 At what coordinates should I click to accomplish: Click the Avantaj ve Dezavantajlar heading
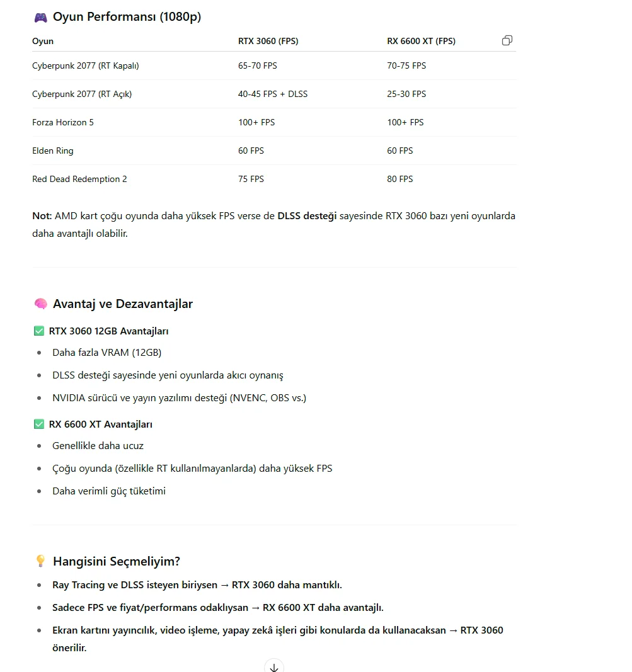pos(123,304)
